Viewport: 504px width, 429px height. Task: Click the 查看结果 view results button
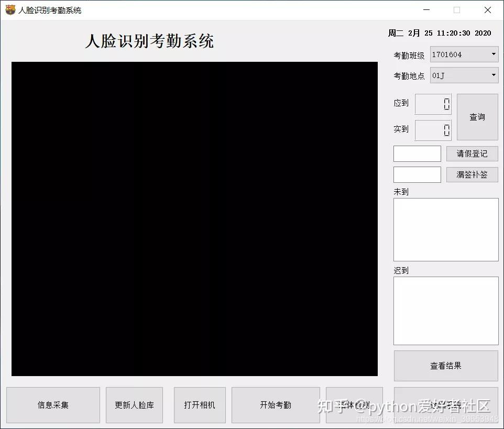[445, 366]
